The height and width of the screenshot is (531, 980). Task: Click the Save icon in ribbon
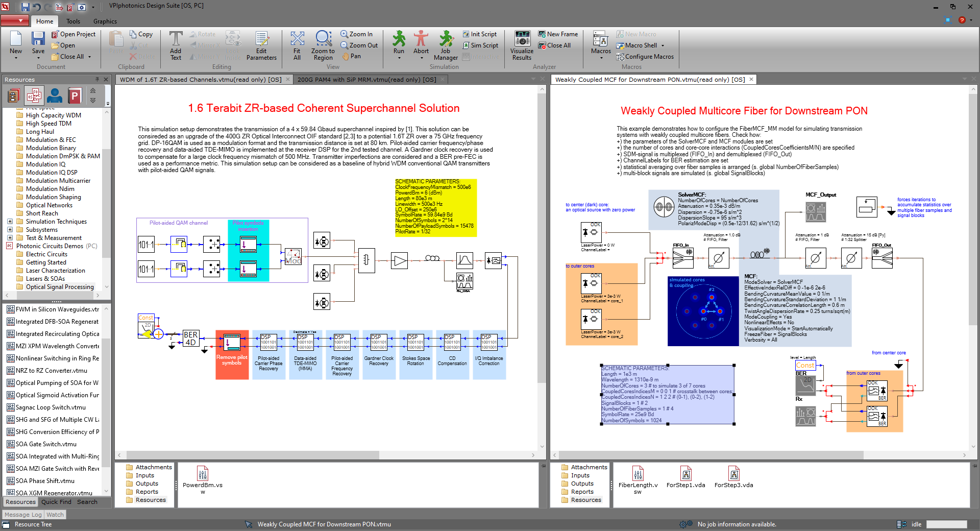pyautogui.click(x=38, y=39)
